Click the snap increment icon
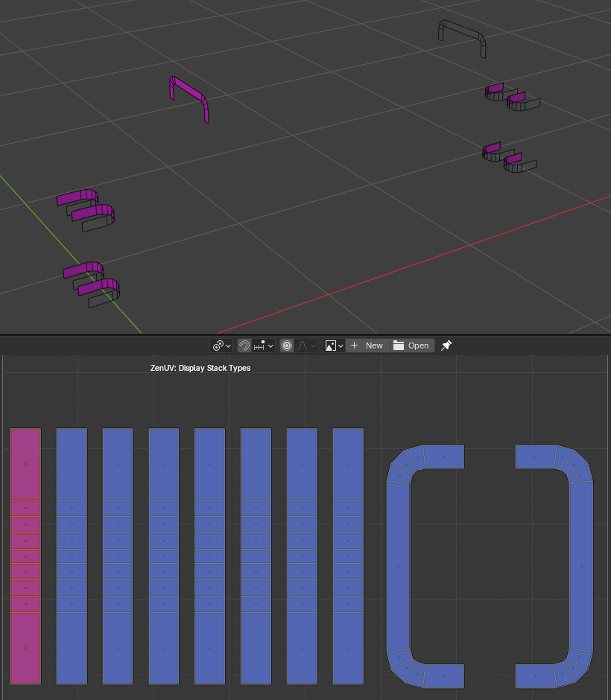 click(259, 346)
